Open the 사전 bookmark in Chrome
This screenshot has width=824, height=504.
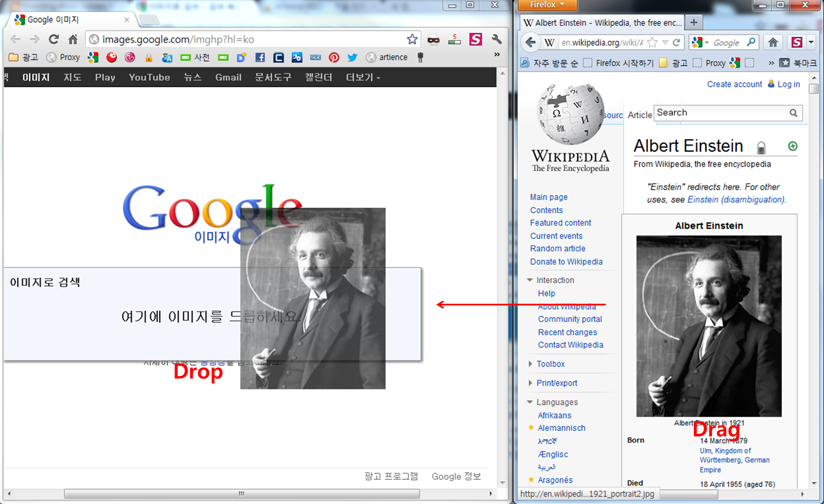[x=195, y=57]
